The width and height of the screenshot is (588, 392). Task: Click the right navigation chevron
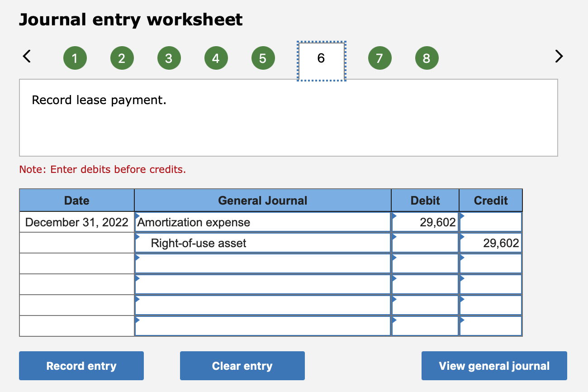[559, 56]
